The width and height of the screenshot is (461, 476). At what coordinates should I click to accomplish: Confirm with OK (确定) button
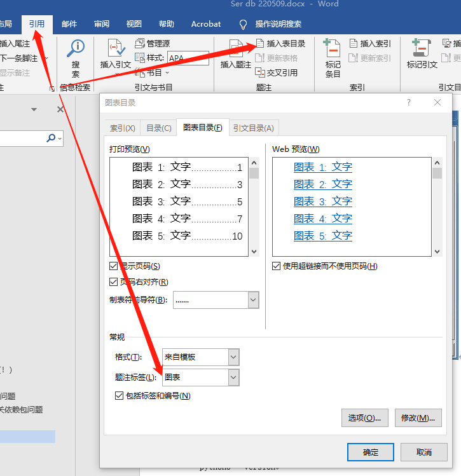371,452
